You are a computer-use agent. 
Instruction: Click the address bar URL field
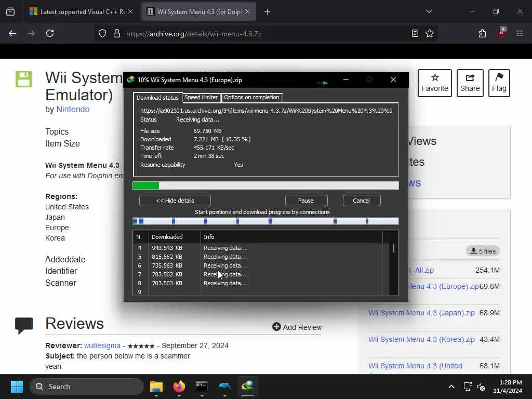point(264,34)
